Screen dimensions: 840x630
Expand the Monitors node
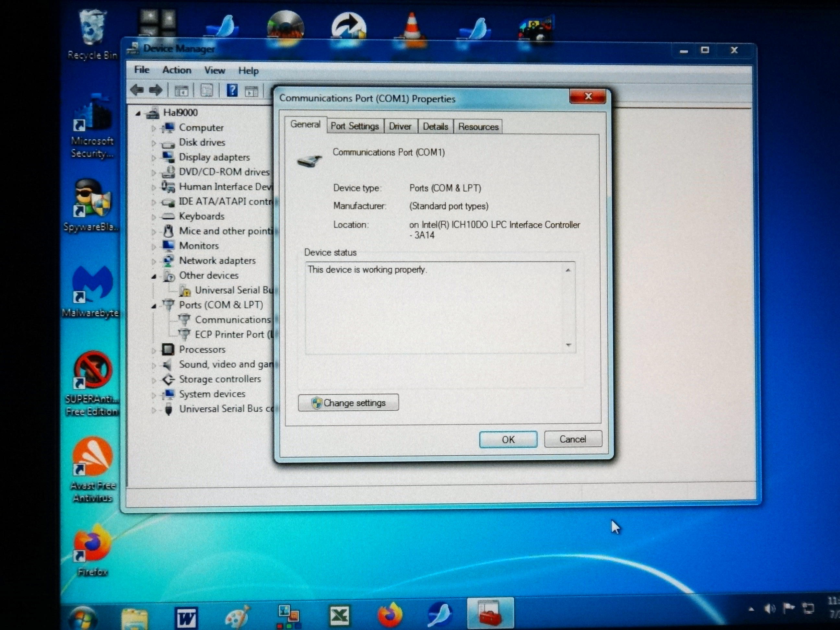(153, 246)
